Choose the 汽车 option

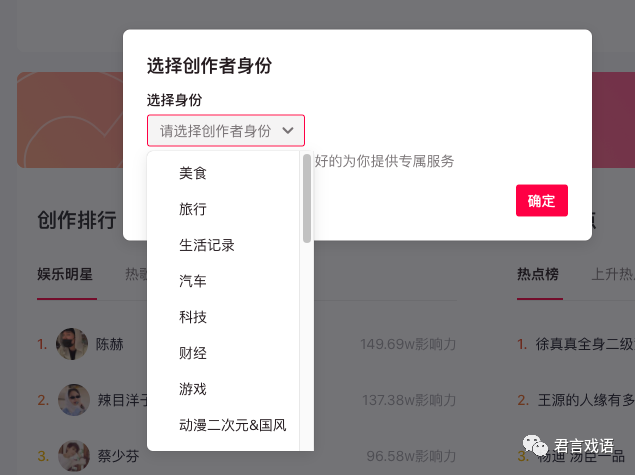coord(193,281)
